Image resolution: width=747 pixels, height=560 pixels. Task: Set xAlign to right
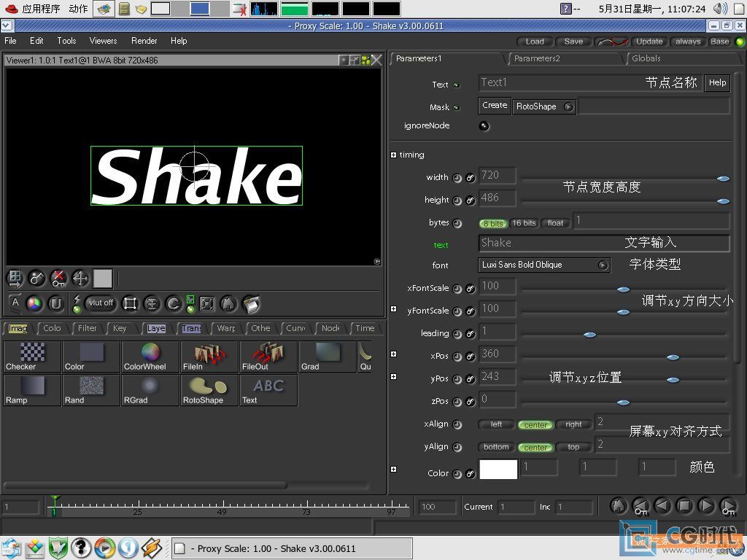(573, 425)
